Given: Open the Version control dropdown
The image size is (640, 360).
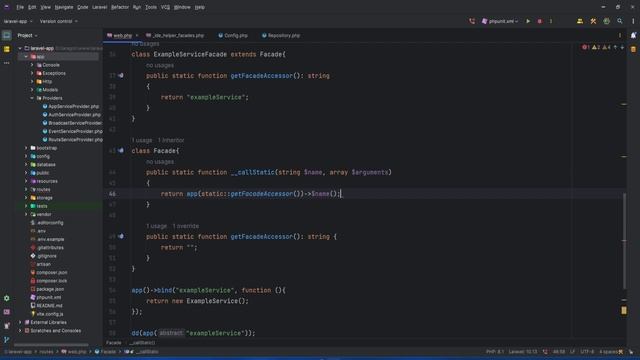Looking at the screenshot, I should pos(58,21).
